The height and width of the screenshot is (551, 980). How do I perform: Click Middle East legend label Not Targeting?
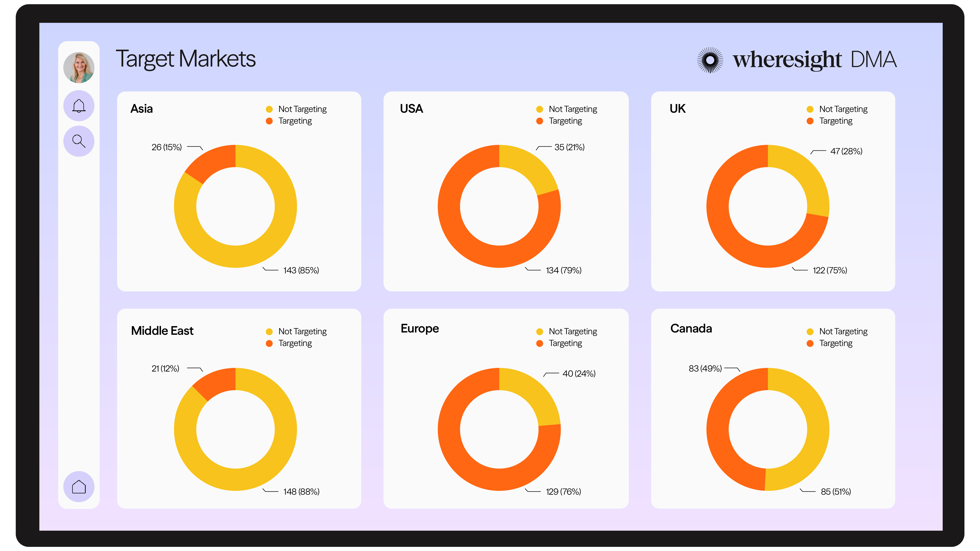point(302,331)
